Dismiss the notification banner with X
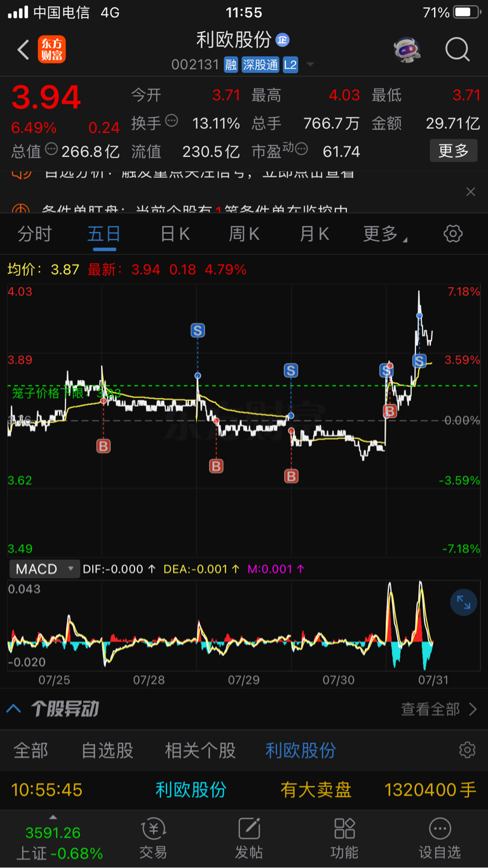488x868 pixels. [470, 192]
